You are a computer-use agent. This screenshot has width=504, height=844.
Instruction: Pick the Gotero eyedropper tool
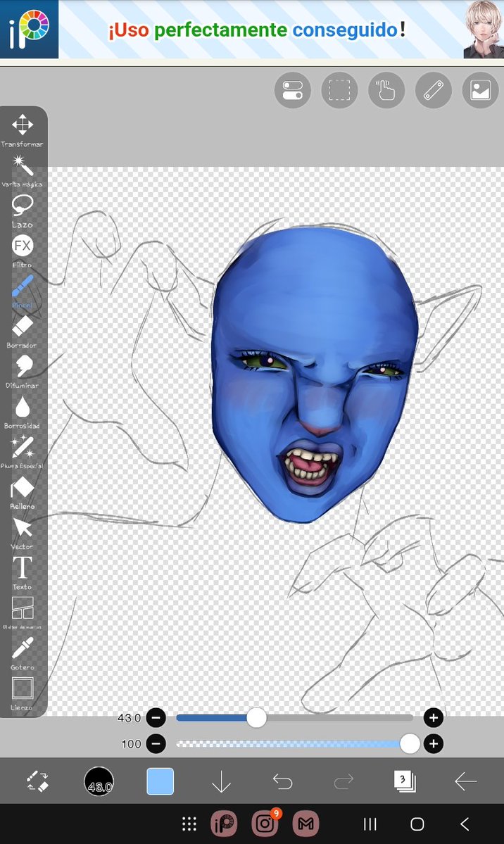[22, 653]
